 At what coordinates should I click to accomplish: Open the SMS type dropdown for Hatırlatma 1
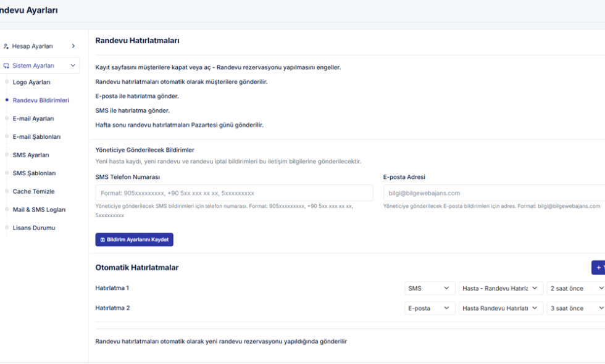pyautogui.click(x=430, y=288)
